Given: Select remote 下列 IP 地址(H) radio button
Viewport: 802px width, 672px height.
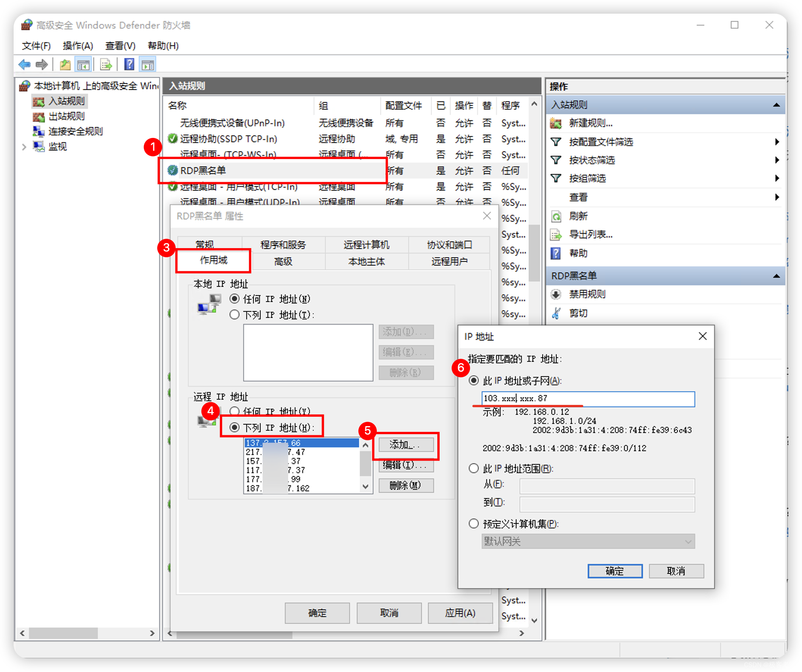Looking at the screenshot, I should (x=234, y=427).
